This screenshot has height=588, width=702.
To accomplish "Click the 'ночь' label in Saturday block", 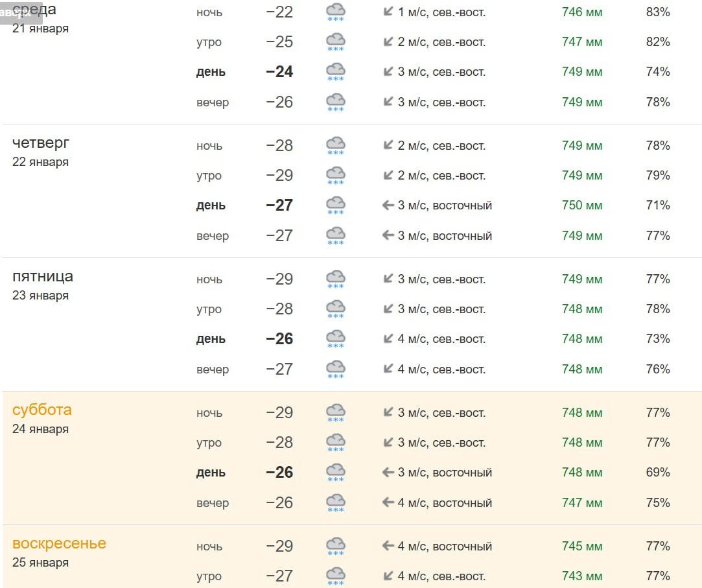I will [209, 413].
